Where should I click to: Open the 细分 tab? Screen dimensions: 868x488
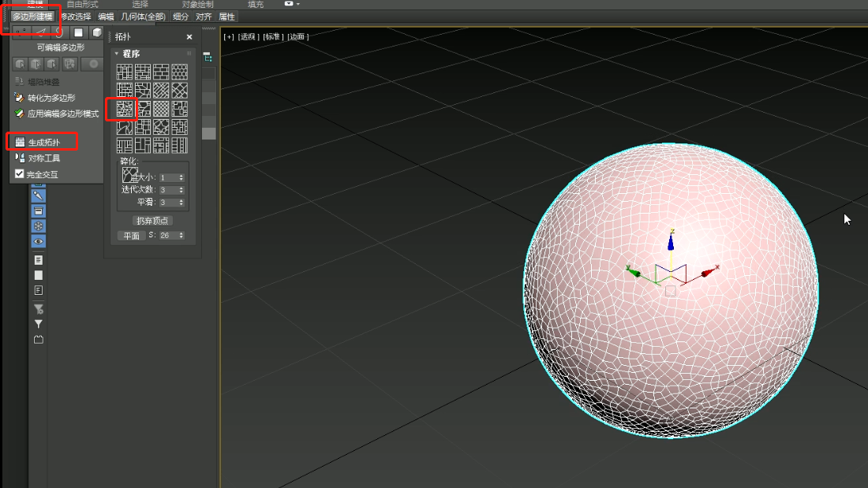(x=181, y=17)
